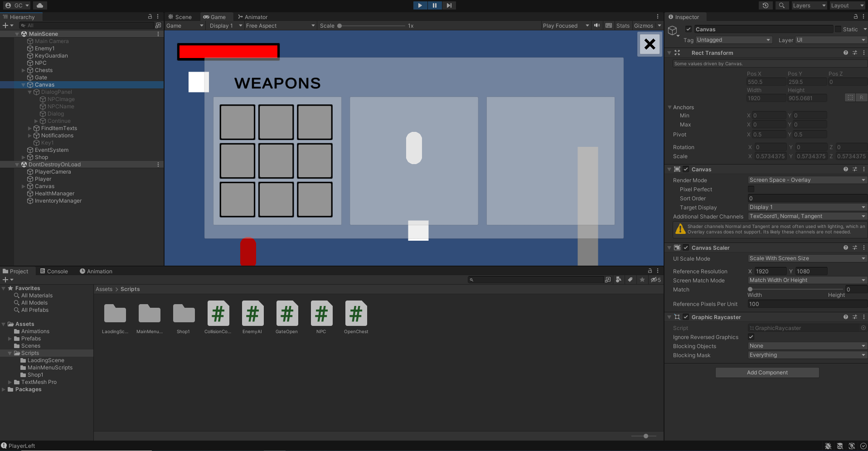Adjust the Game view Scale slider
The image size is (868, 451).
click(371, 26)
